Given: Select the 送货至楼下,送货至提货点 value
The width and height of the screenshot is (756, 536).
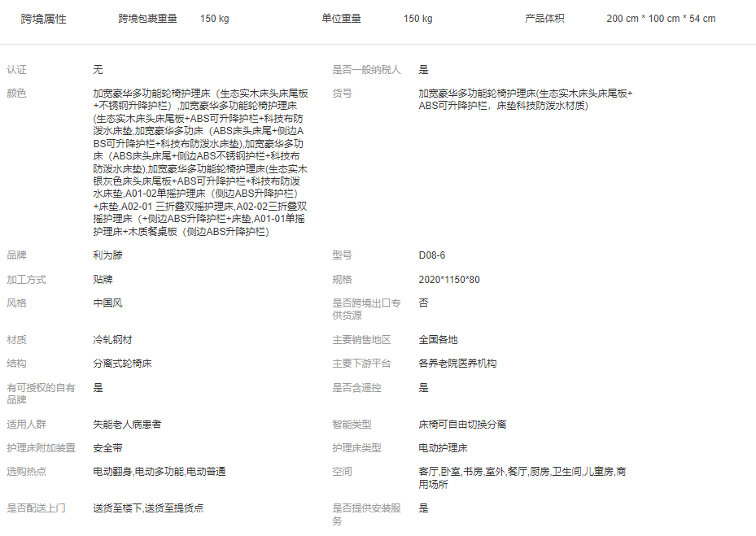Looking at the screenshot, I should [x=148, y=508].
